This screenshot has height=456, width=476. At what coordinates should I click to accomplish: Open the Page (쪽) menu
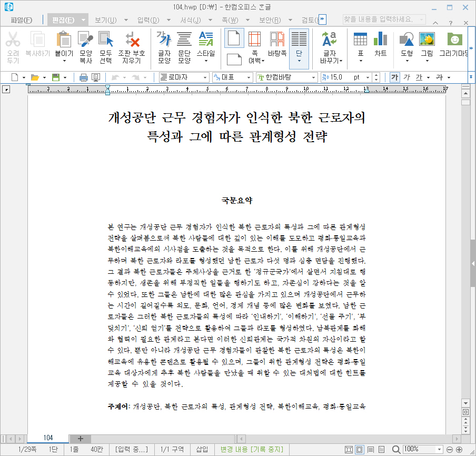(x=230, y=20)
